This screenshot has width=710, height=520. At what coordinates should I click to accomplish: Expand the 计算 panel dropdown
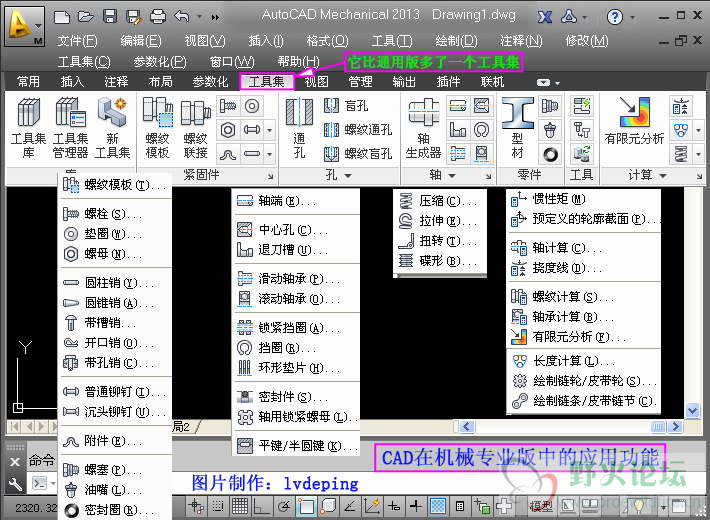click(662, 175)
